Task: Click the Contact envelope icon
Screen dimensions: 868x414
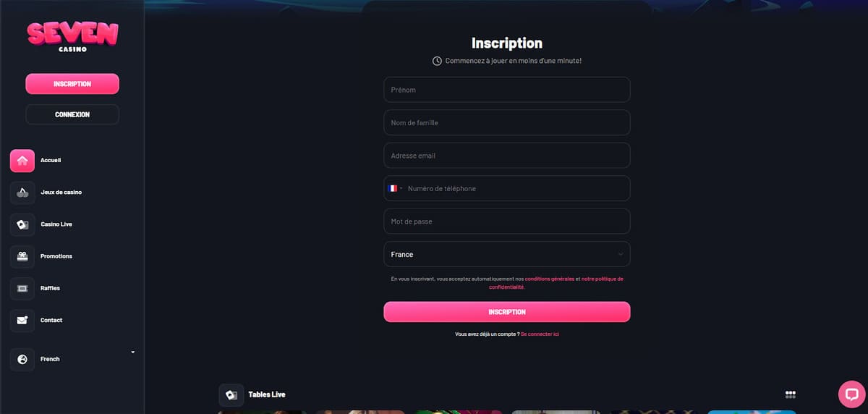Action: point(22,320)
